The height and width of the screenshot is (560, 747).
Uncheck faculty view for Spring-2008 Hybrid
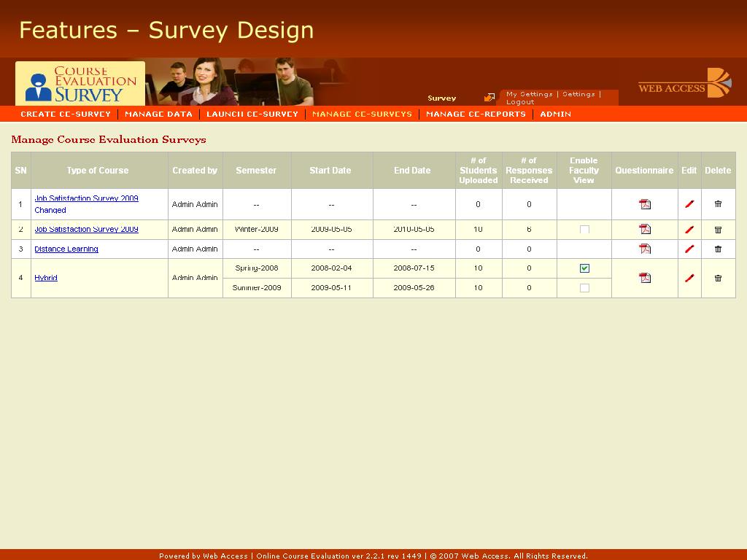click(x=584, y=268)
